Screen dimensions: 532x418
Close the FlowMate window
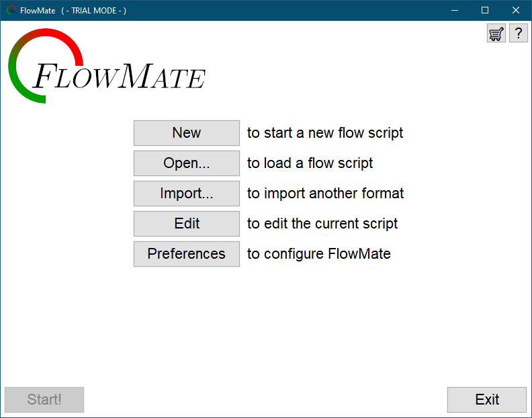coord(516,11)
